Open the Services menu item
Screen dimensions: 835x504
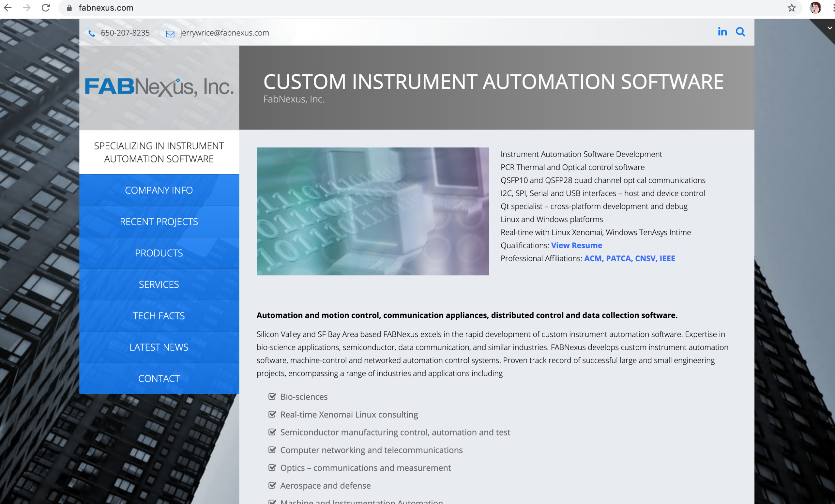tap(159, 284)
